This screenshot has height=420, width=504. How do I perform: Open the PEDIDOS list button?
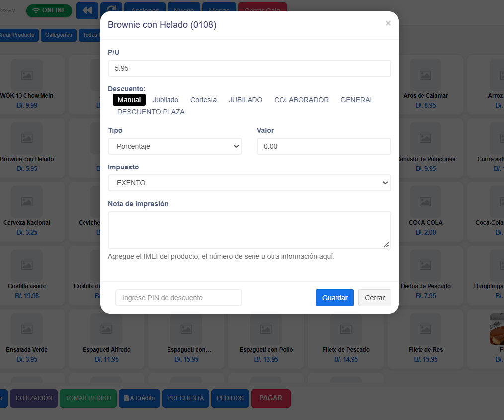230,398
